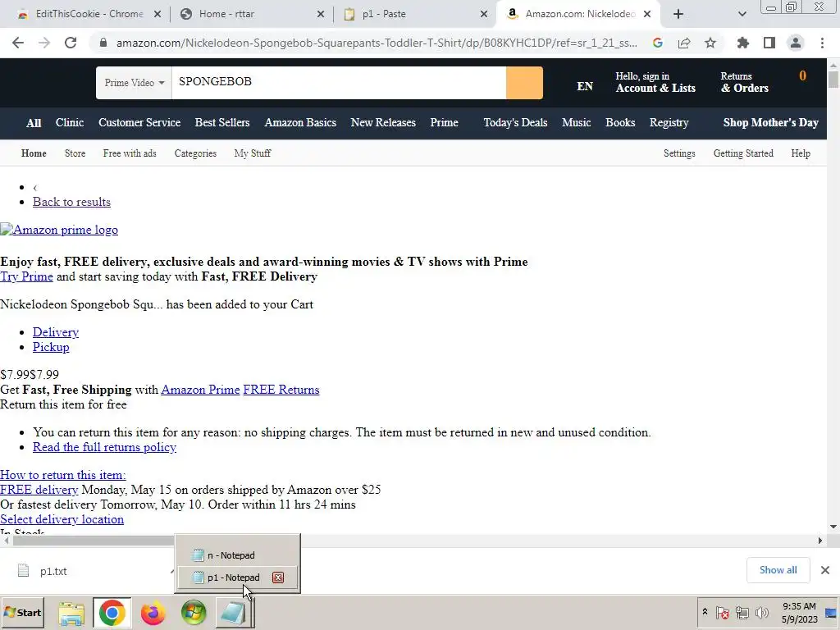Toggle the Chrome side panel icon
Image resolution: width=840 pixels, height=630 pixels.
coord(769,43)
